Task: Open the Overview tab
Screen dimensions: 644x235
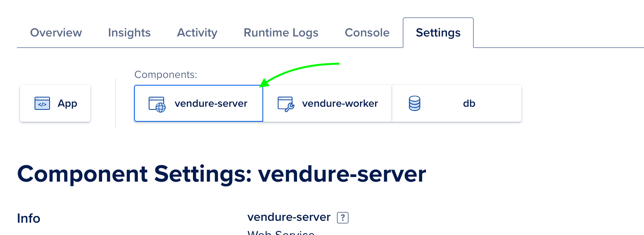Action: (x=56, y=33)
